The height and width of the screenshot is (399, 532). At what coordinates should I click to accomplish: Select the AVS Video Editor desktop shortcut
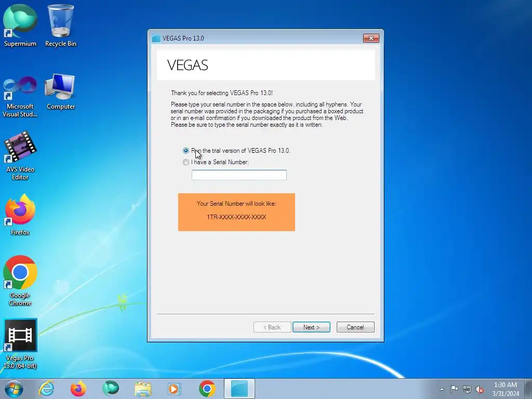coord(20,155)
